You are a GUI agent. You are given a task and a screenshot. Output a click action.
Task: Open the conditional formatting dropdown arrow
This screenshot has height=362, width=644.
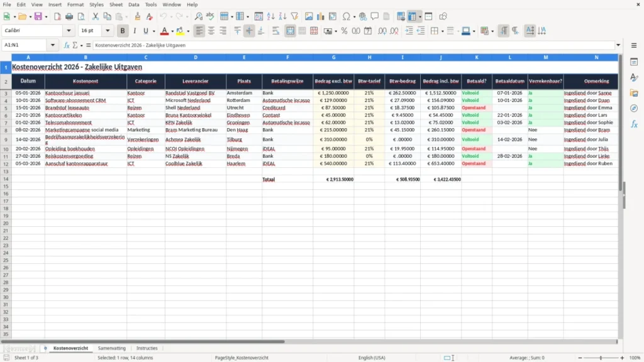click(492, 31)
